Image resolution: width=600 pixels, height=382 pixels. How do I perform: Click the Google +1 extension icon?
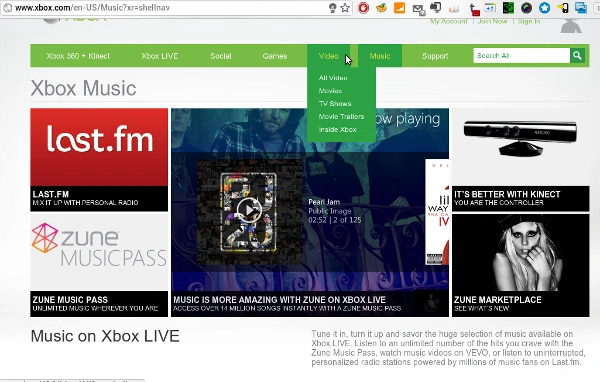(490, 8)
